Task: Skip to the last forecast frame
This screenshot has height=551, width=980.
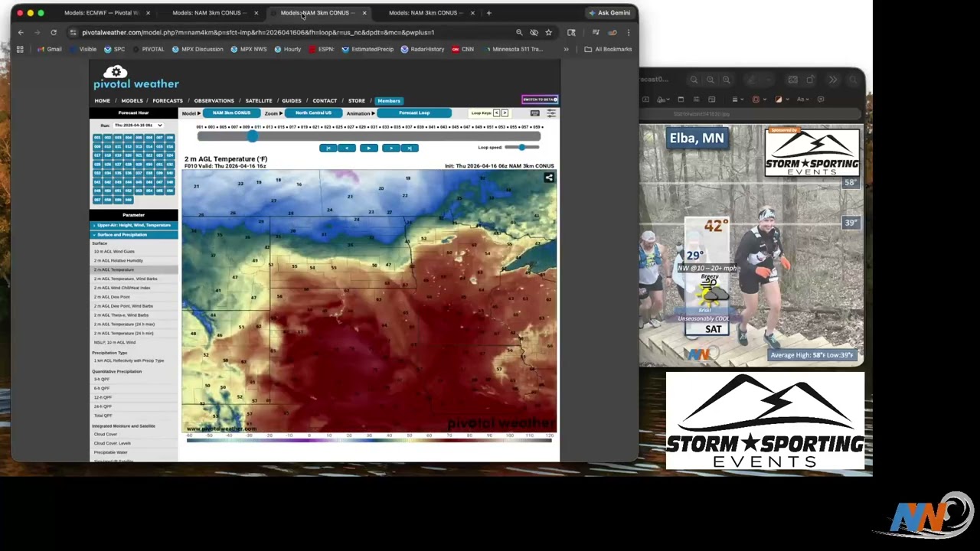Action: tap(410, 148)
